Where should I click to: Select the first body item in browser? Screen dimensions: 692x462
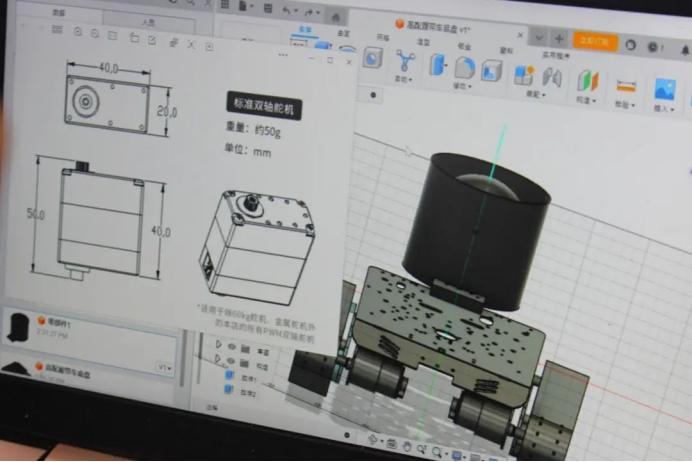pyautogui.click(x=241, y=378)
